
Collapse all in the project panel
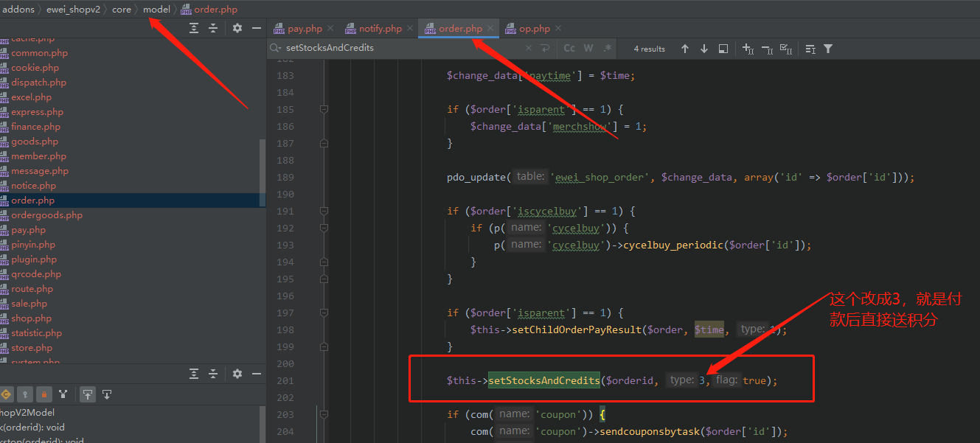213,28
